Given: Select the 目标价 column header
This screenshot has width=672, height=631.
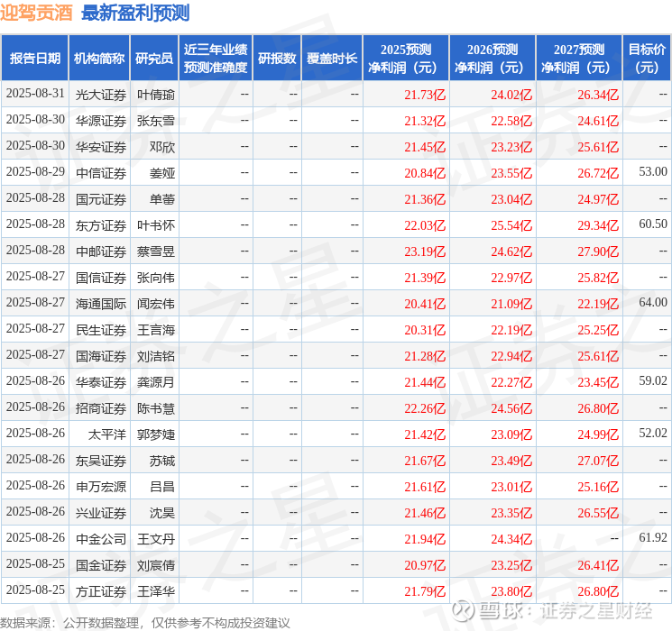Looking at the screenshot, I should [647, 59].
